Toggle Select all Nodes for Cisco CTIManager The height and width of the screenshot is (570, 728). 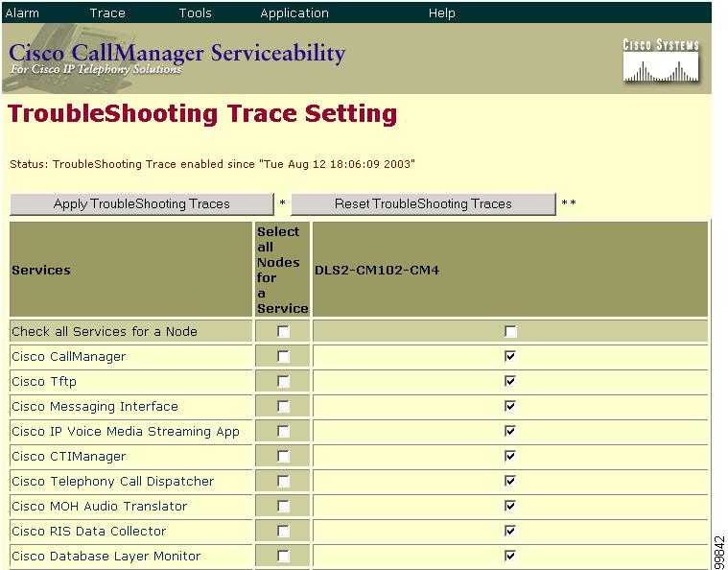[283, 456]
